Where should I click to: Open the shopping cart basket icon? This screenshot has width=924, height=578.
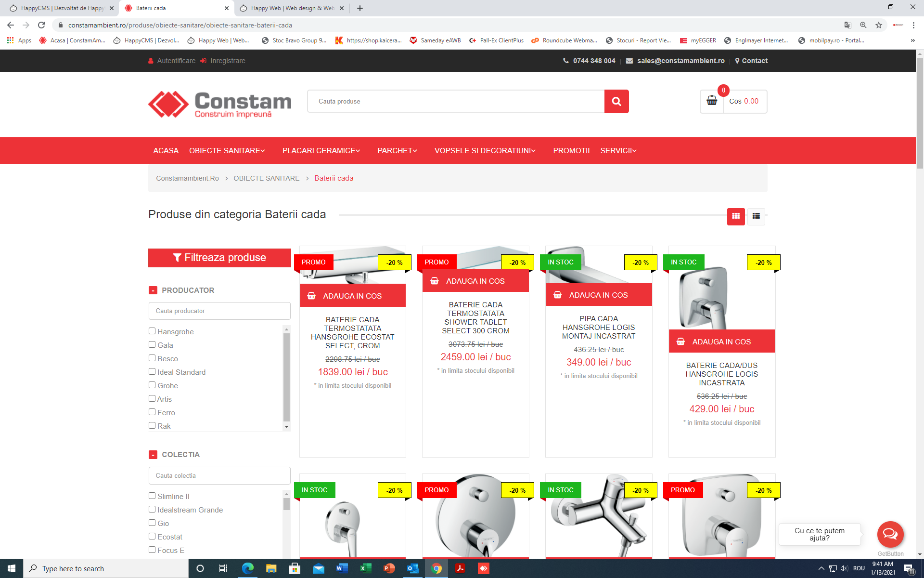coord(712,101)
